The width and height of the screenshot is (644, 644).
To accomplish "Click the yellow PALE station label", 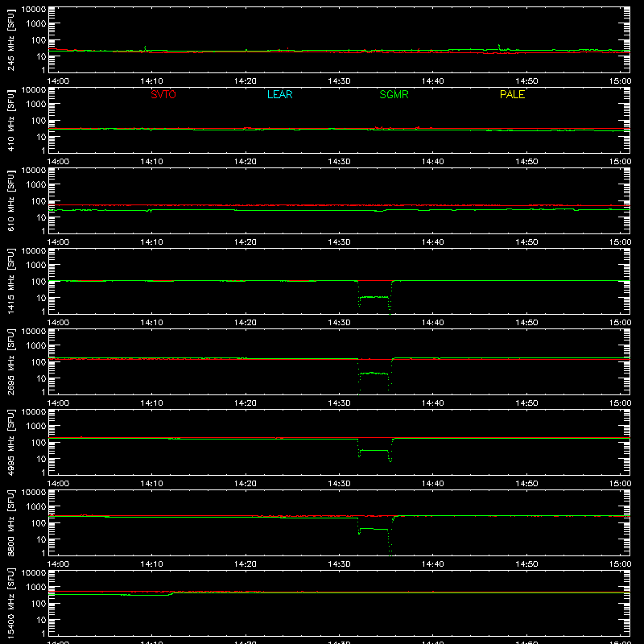I will 512,94.
